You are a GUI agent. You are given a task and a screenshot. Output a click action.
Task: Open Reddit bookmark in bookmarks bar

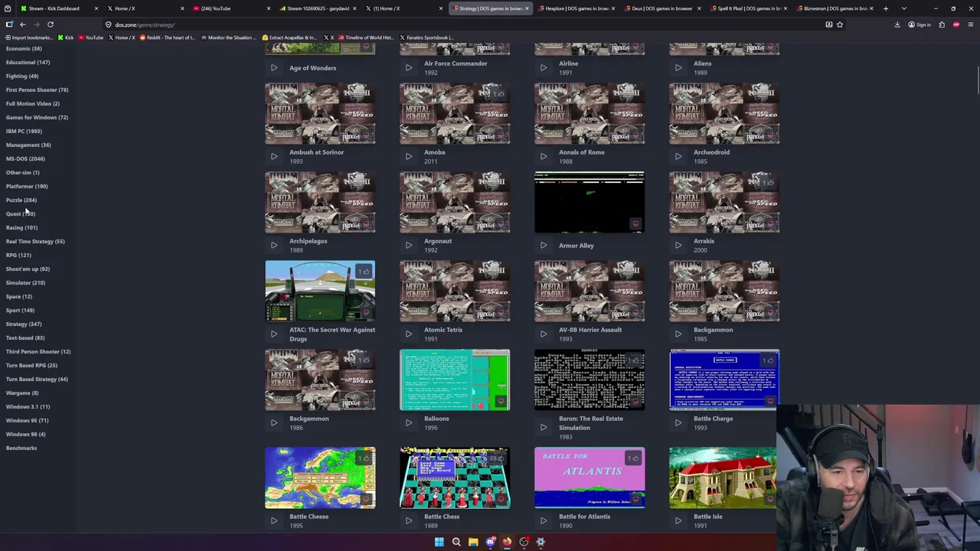pos(167,37)
